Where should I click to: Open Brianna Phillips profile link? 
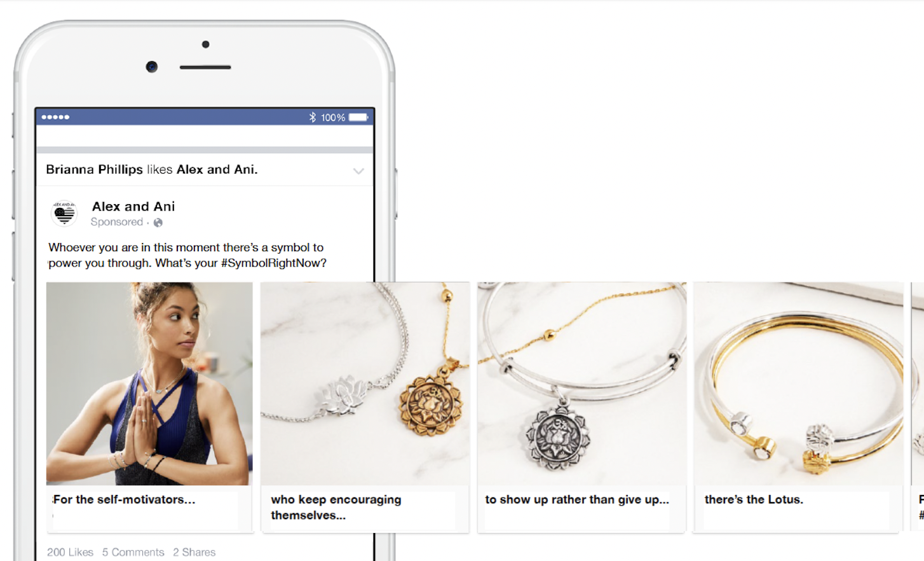[94, 169]
